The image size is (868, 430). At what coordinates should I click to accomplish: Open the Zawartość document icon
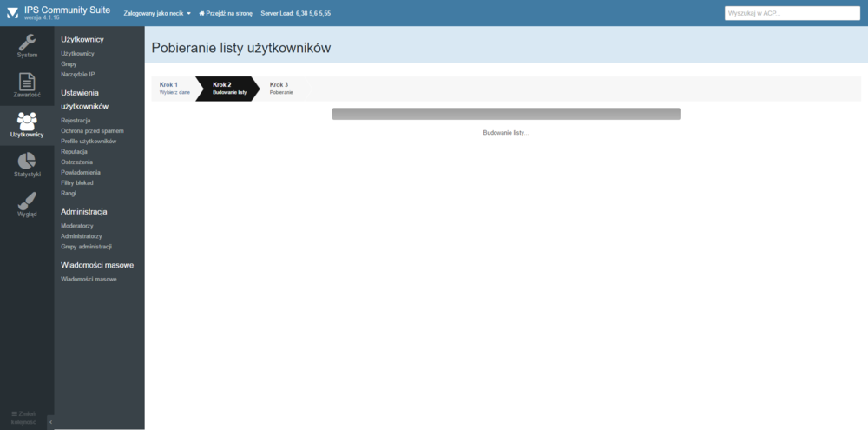click(27, 82)
